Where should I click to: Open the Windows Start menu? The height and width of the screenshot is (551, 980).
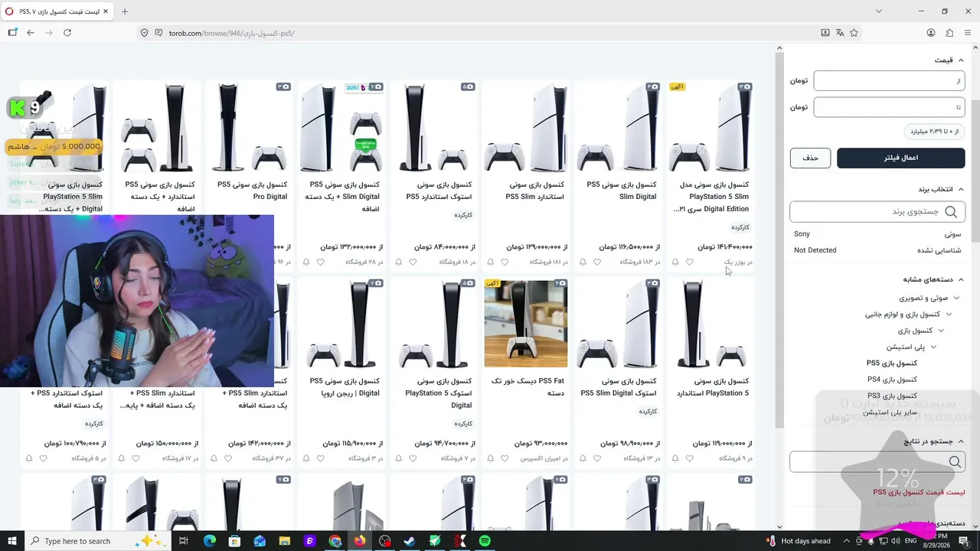click(x=12, y=541)
